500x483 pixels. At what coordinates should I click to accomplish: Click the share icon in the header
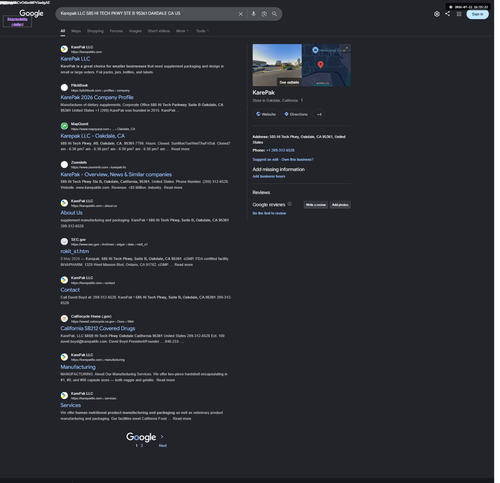[x=447, y=14]
